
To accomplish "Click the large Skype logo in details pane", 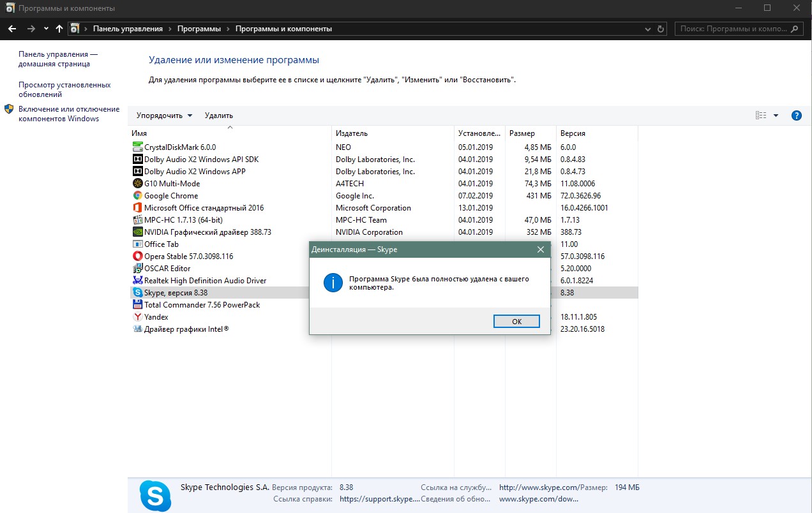I will click(x=155, y=496).
